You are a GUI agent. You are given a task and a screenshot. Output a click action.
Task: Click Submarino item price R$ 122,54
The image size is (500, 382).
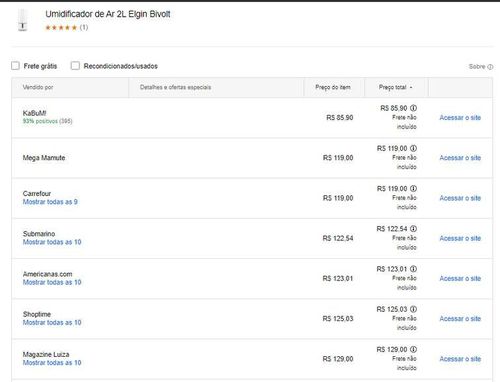338,238
